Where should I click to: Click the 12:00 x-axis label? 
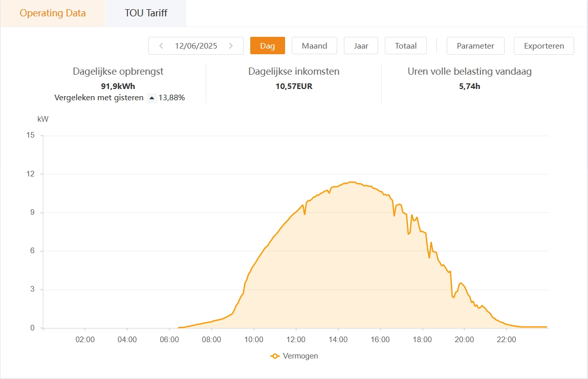click(296, 339)
